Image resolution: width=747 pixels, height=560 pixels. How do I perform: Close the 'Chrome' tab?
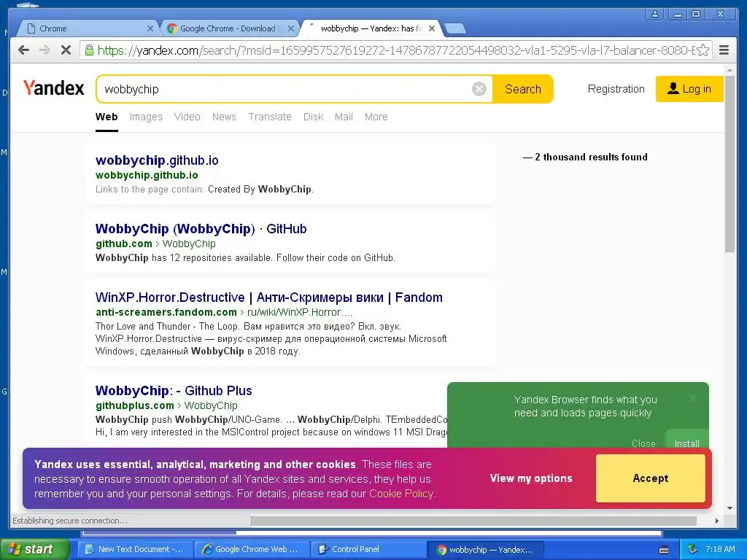coord(150,28)
